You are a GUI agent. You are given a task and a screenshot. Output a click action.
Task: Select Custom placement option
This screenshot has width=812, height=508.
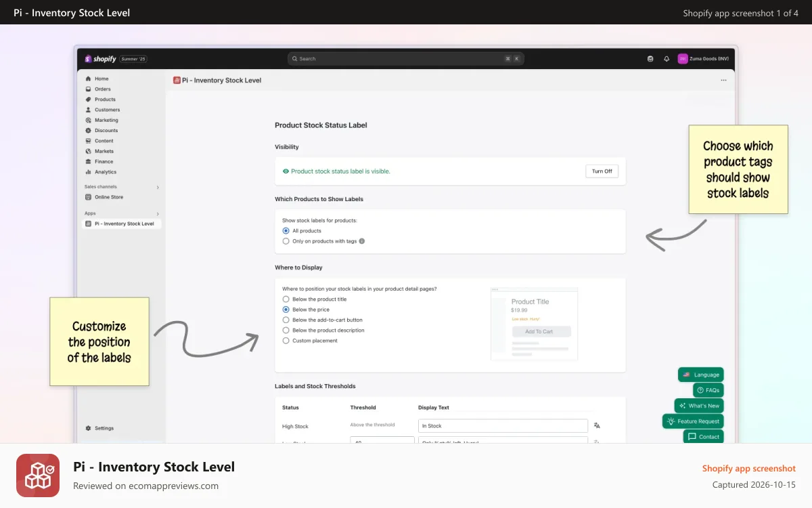pos(286,341)
